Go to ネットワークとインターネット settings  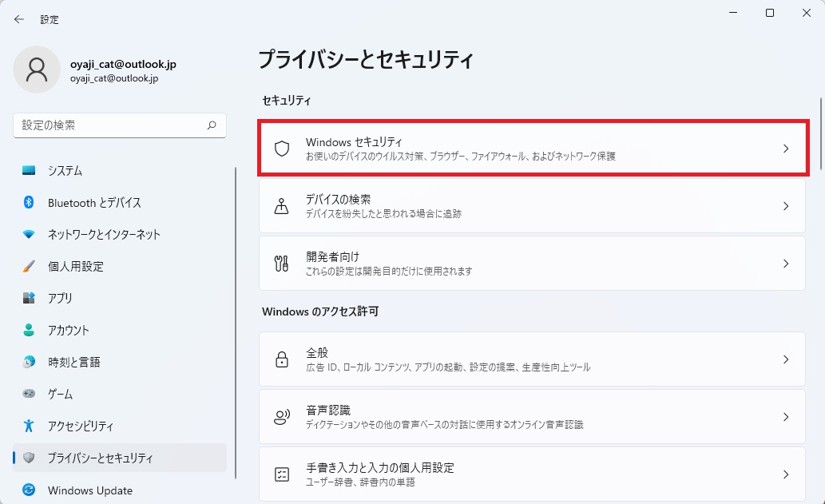click(120, 234)
